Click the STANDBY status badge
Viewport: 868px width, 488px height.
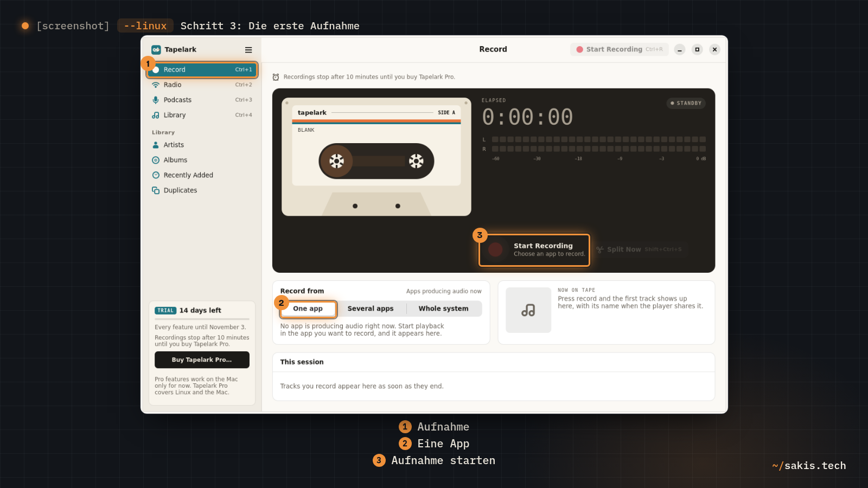686,103
